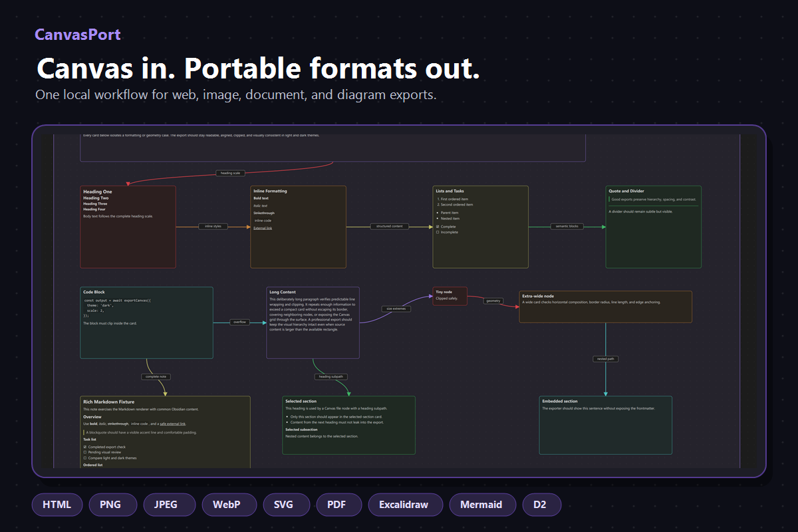Click the Second ordered item line

pos(456,205)
